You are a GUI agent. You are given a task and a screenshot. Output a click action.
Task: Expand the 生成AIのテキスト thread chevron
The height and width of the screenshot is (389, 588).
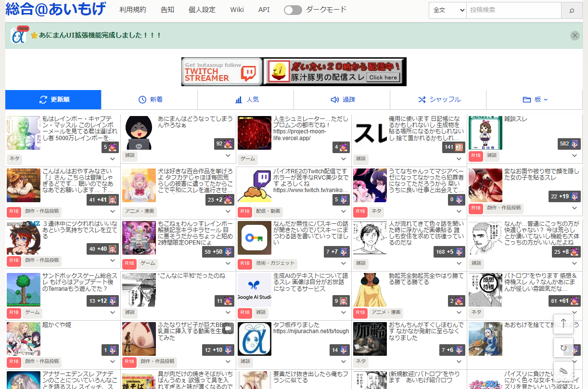[x=344, y=313]
